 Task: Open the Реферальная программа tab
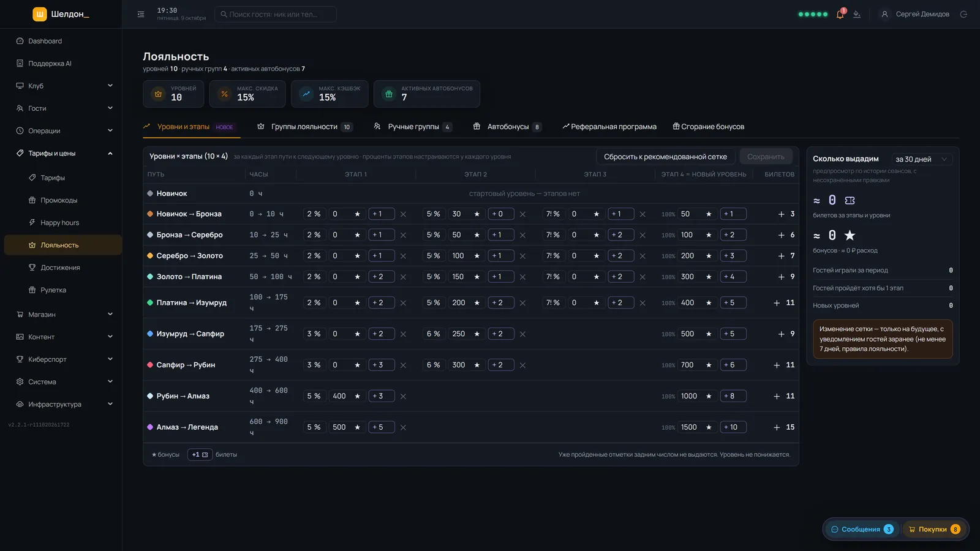pyautogui.click(x=609, y=127)
